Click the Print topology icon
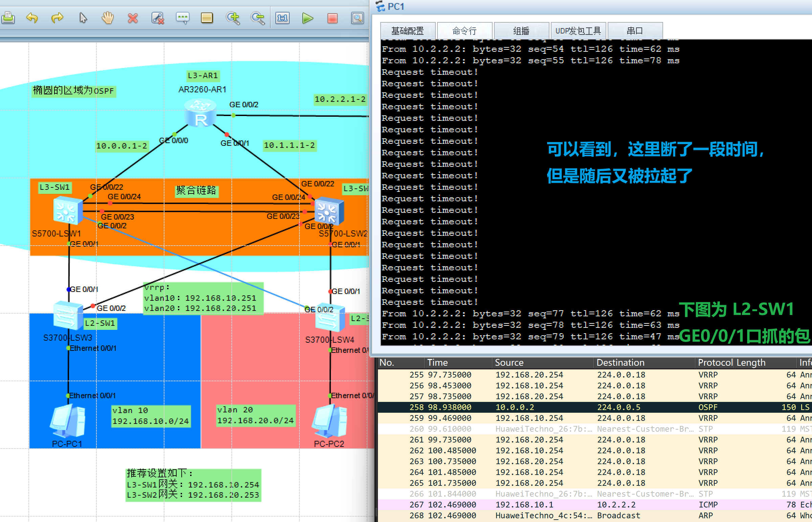Image resolution: width=812 pixels, height=522 pixels. (x=8, y=18)
